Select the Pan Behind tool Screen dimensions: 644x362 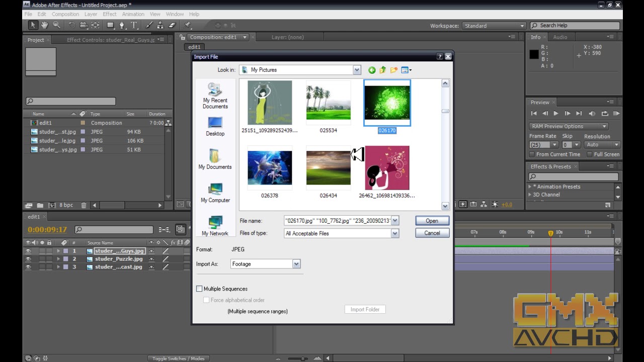tap(95, 25)
